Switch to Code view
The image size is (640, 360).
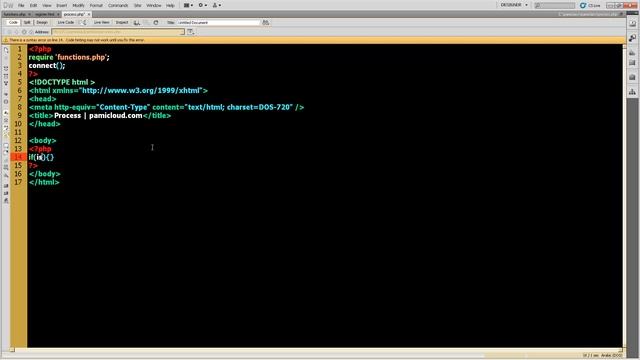(x=13, y=22)
